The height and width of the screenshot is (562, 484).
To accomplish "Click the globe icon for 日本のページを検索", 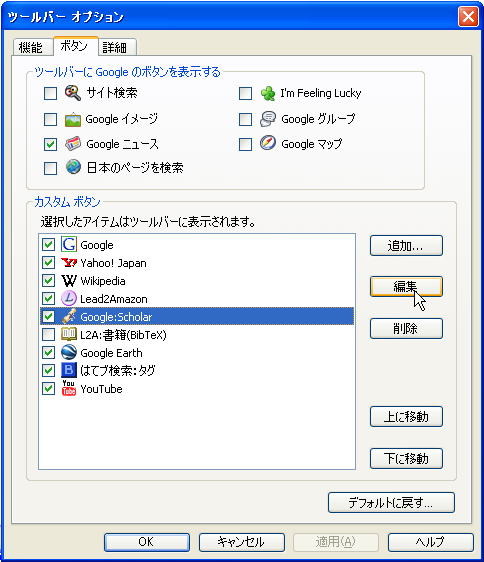I will click(x=73, y=167).
